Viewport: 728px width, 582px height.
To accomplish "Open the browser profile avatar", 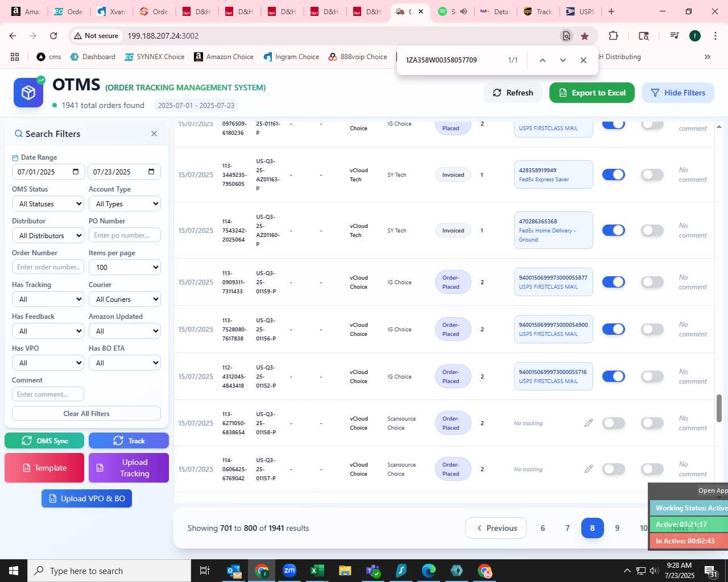I will click(695, 36).
